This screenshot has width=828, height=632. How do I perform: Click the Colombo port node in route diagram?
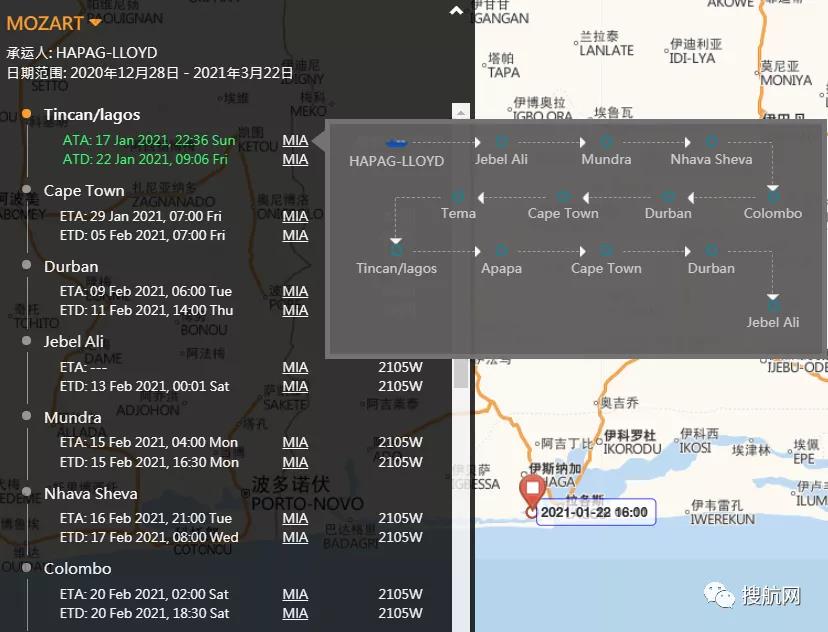tap(772, 195)
